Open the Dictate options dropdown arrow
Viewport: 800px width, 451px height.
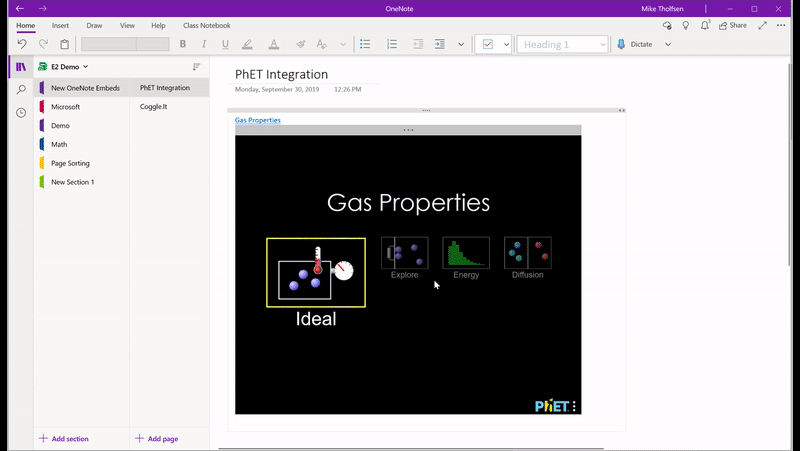[x=668, y=44]
